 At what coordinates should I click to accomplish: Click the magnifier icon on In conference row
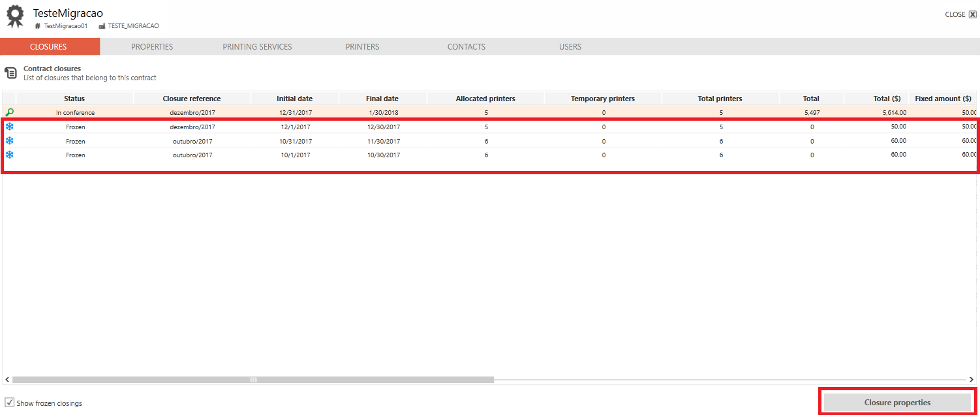pyautogui.click(x=9, y=112)
